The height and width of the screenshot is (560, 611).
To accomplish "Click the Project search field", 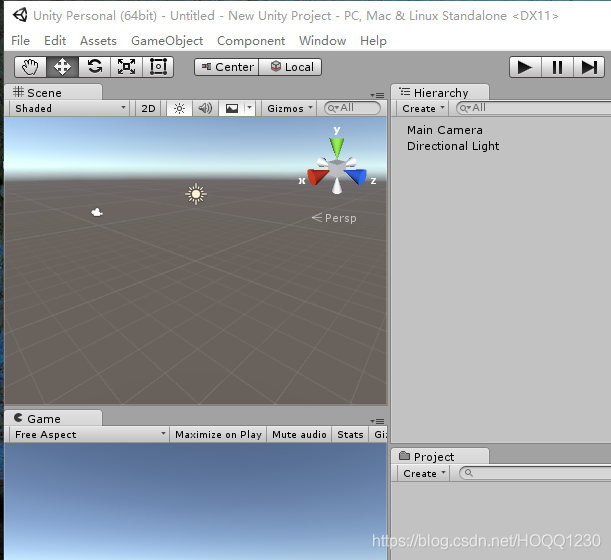I will coord(535,473).
